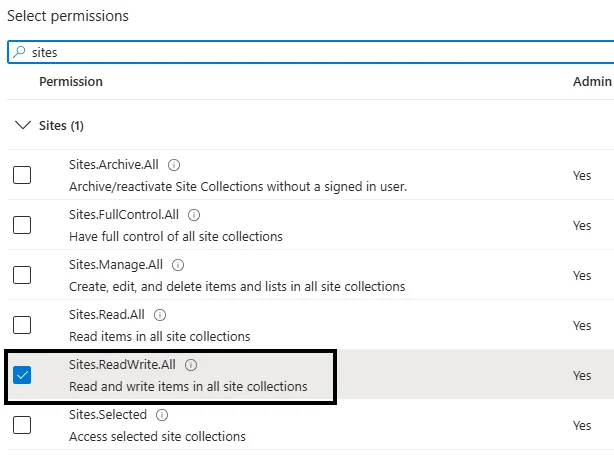Click 'Access selected site collections' description
This screenshot has width=614, height=468.
click(x=157, y=436)
